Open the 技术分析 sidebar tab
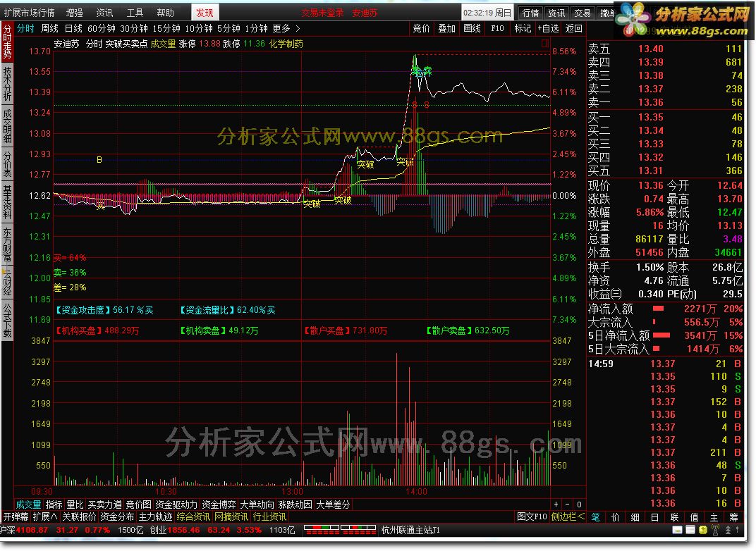The height and width of the screenshot is (551, 756). 7,83
